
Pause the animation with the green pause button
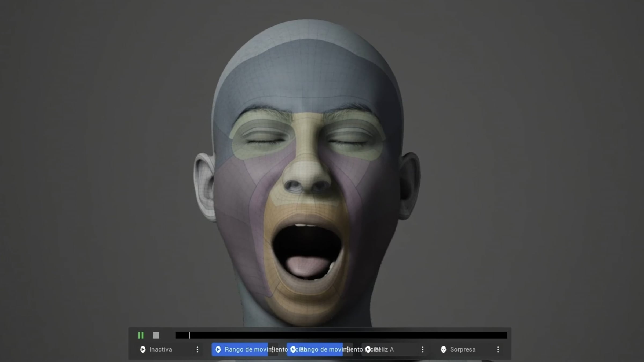[x=141, y=335]
